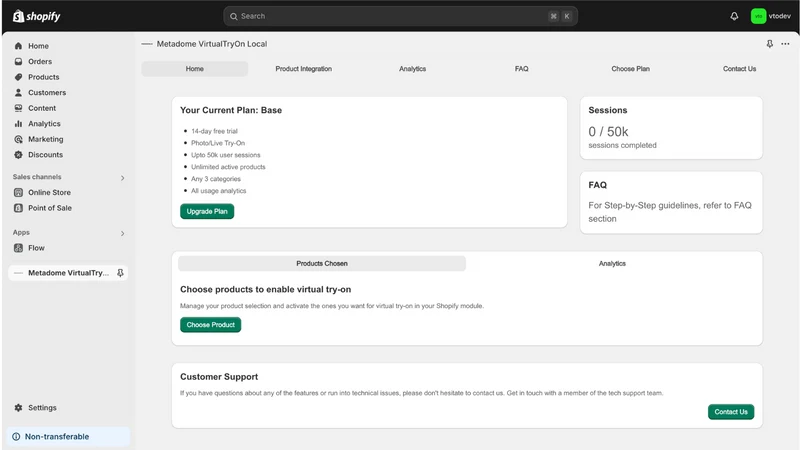Screen dimensions: 800x450
Task: Click 'Unlimited active products' text
Action: [228, 167]
